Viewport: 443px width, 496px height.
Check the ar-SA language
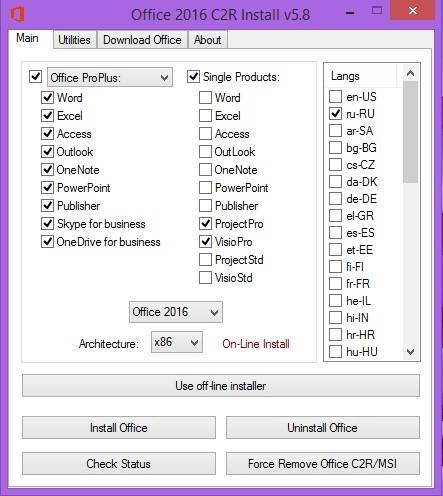pos(335,130)
